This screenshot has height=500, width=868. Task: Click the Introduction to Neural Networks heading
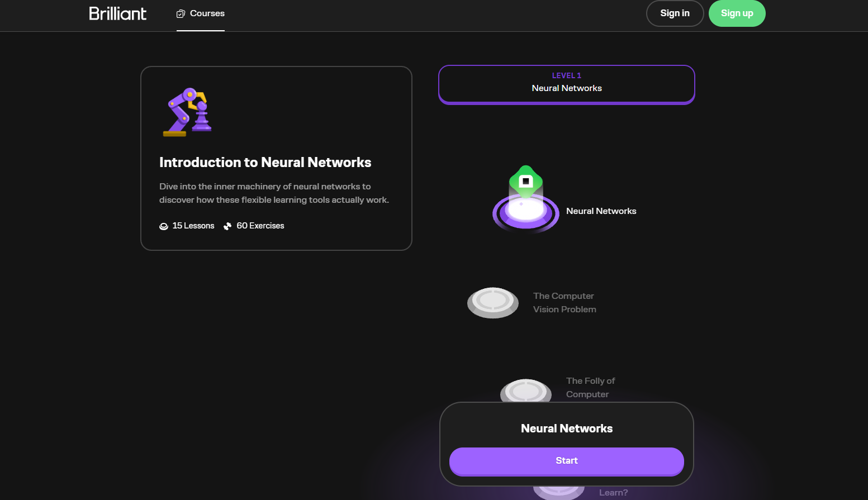[x=265, y=162]
